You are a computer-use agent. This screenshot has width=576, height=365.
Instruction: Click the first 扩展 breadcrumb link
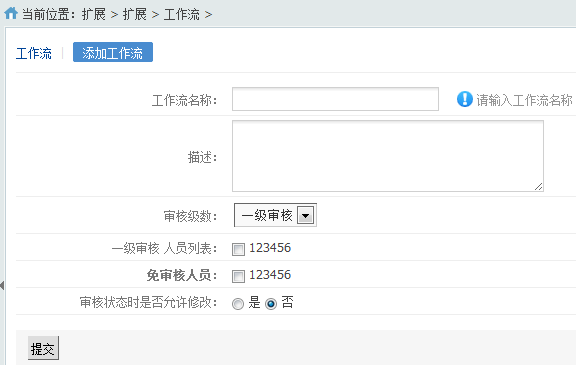pyautogui.click(x=94, y=14)
